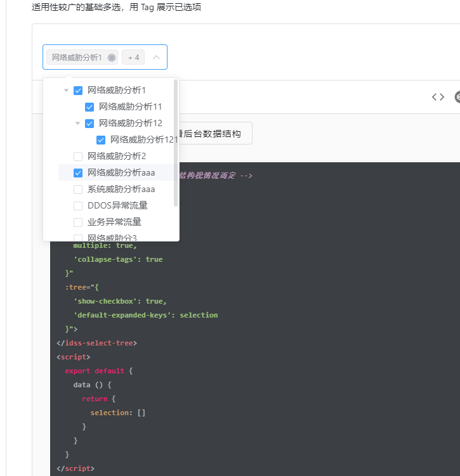The image size is (460, 476).
Task: :tree="{ code line, click it
Action: click(82, 287)
